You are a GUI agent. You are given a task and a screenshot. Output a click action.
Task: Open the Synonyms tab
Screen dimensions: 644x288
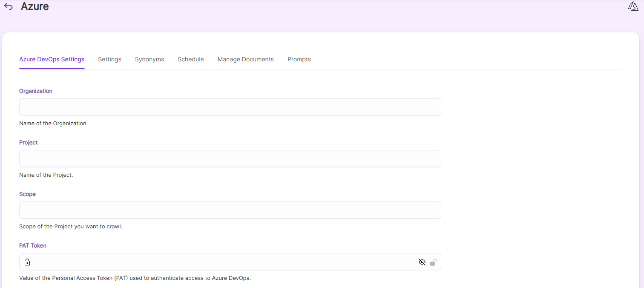(x=149, y=59)
